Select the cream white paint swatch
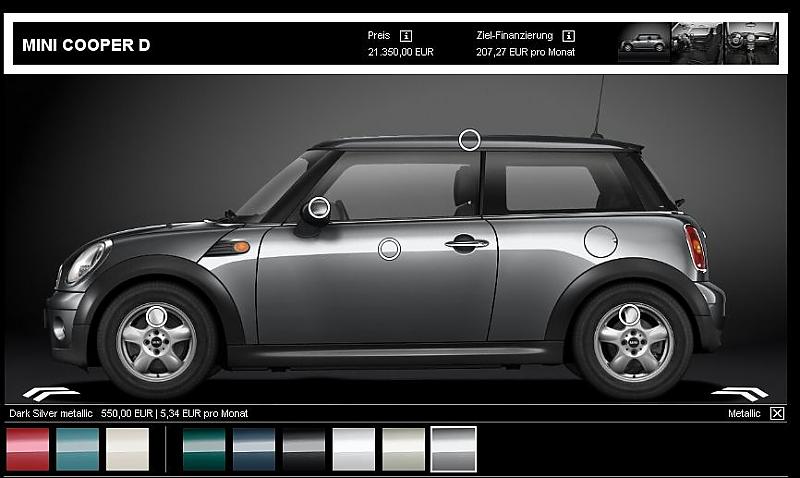800x478 pixels. [x=127, y=449]
